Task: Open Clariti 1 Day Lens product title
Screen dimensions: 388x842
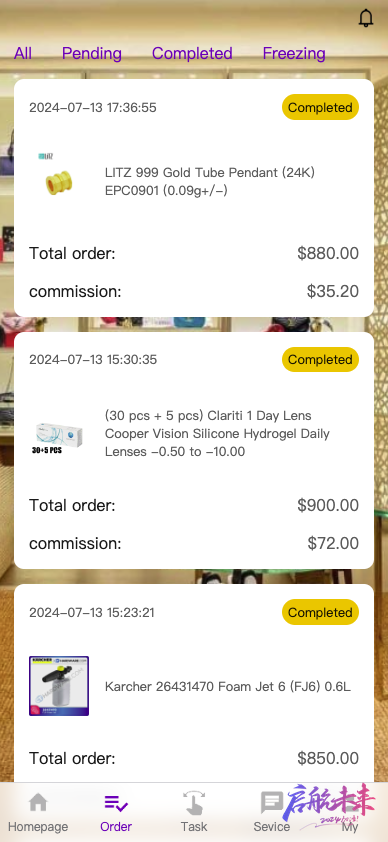Action: (x=217, y=433)
